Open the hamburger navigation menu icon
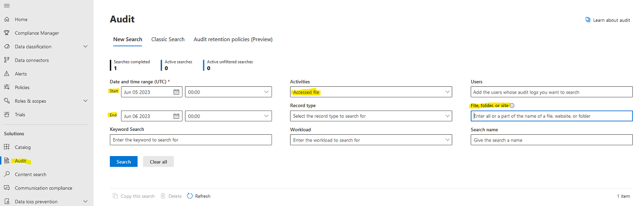Screen dimensions: 644x206 coord(7,5)
